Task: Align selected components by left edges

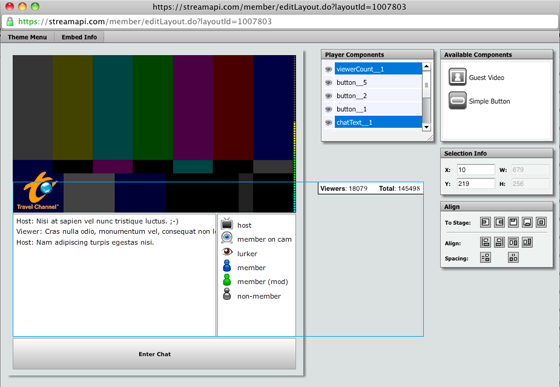Action: click(x=485, y=242)
